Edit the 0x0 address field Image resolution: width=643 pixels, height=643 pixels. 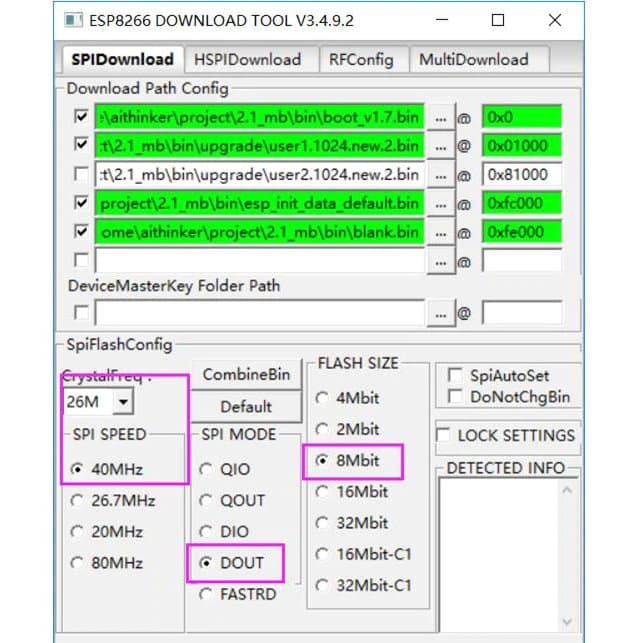[522, 118]
